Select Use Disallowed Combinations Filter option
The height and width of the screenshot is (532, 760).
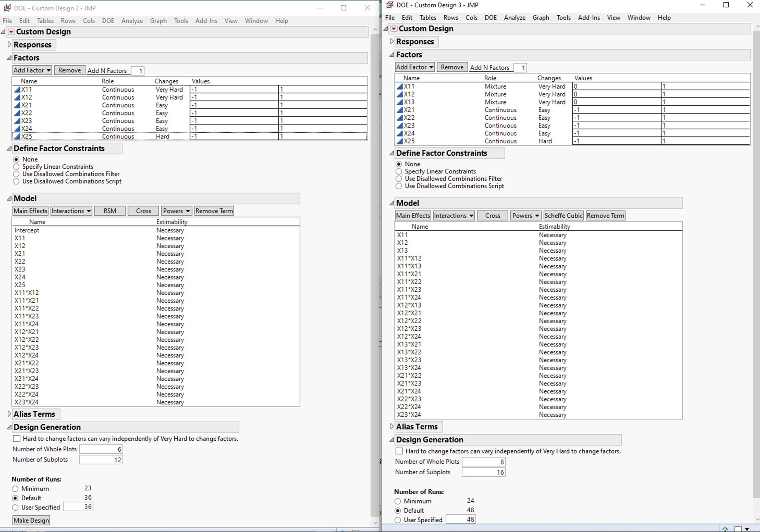point(16,174)
